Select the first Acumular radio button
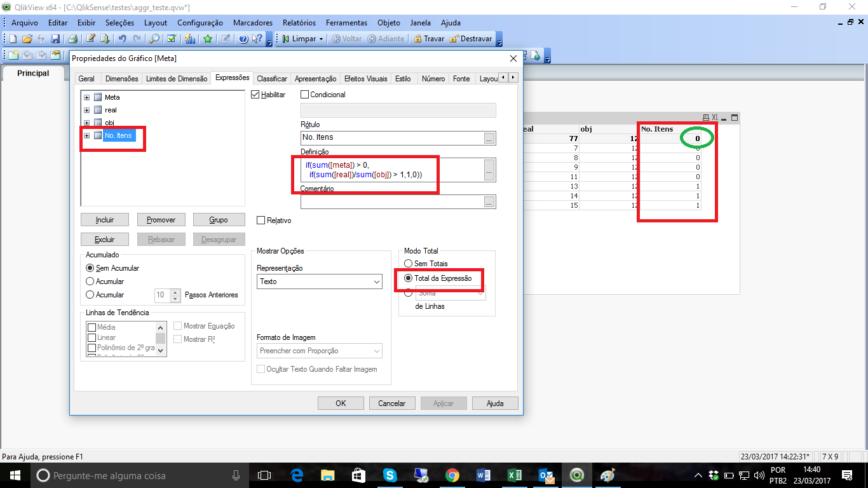Image resolution: width=868 pixels, height=488 pixels. click(x=90, y=281)
